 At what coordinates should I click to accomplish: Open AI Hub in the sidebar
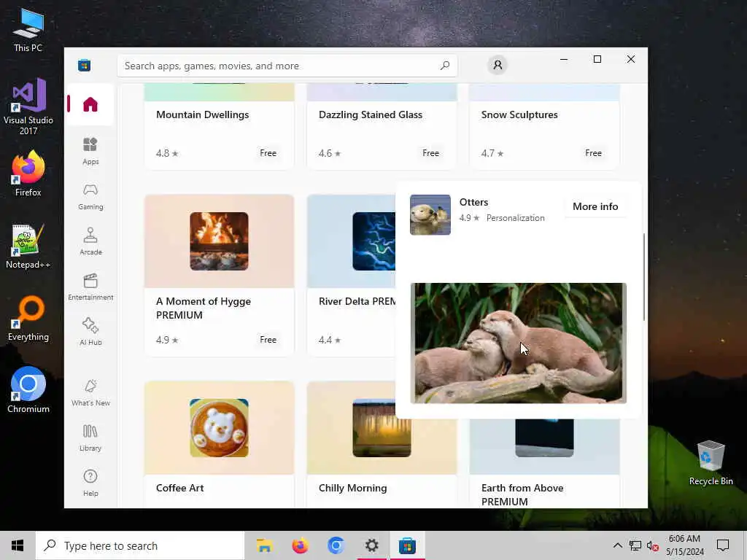pyautogui.click(x=90, y=332)
